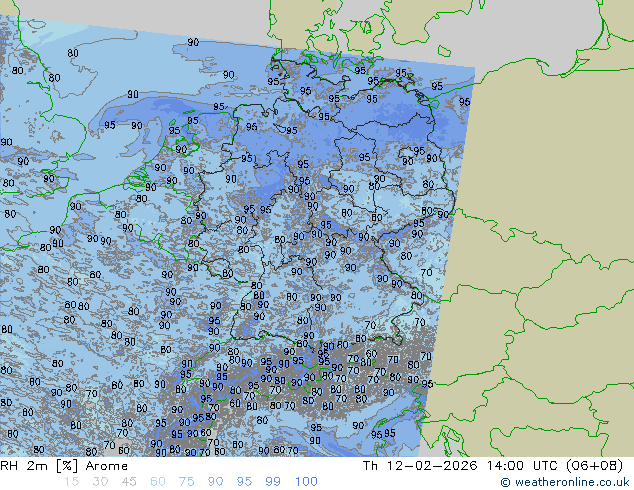Select legend value 30

click(x=100, y=482)
